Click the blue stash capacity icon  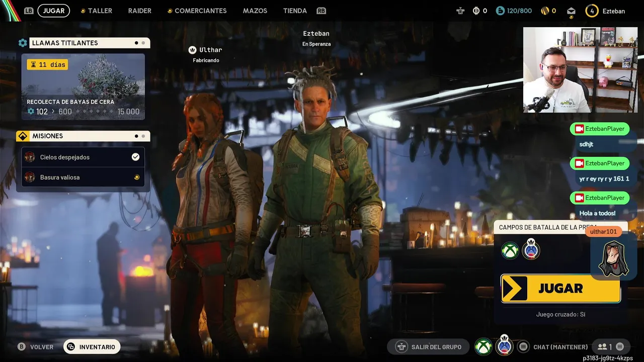click(x=500, y=11)
